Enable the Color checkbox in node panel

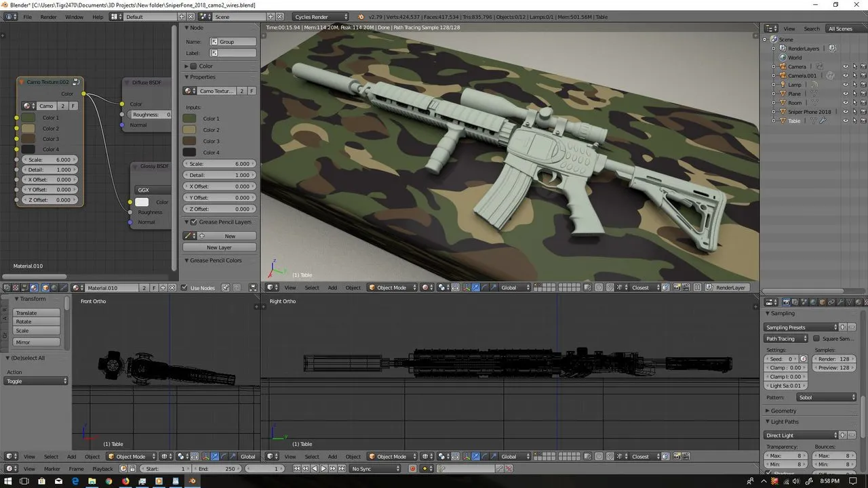click(193, 66)
